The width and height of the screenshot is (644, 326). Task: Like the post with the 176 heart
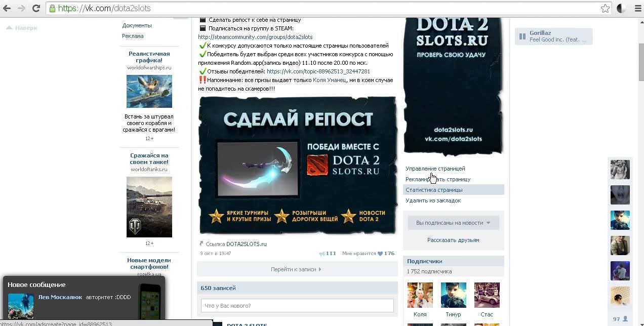[x=380, y=254]
